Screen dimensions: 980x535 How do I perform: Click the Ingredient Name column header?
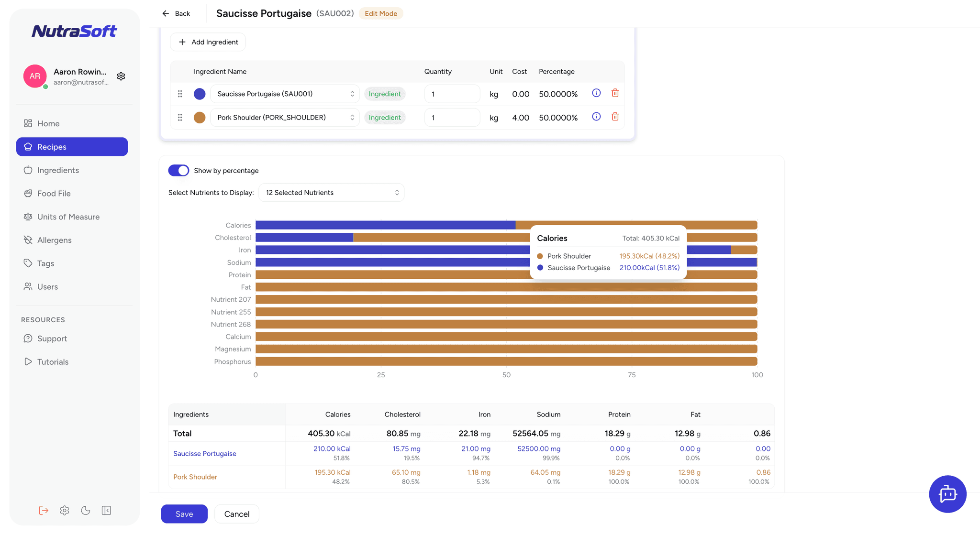(x=220, y=71)
